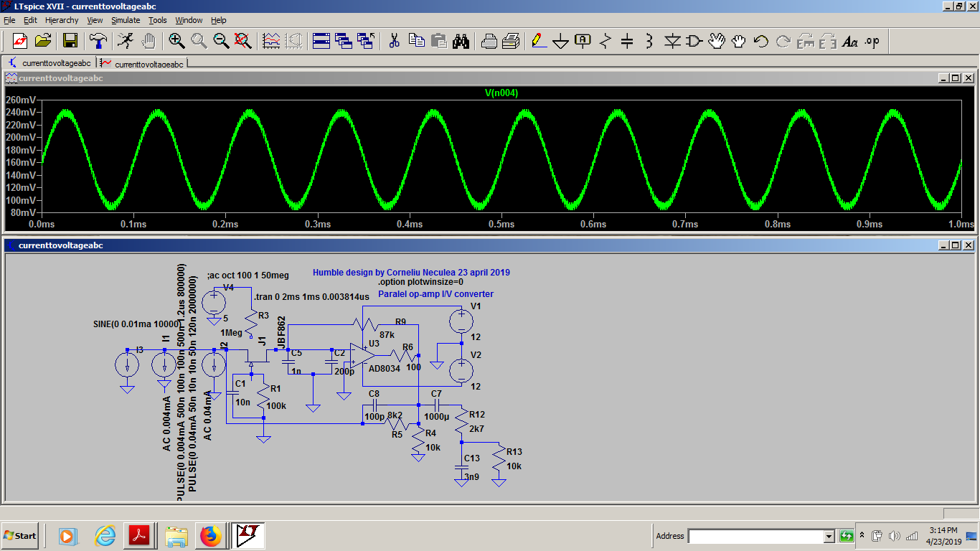Open Adobe Reader from the taskbar
Viewport: 980px width, 551px height.
[x=138, y=536]
